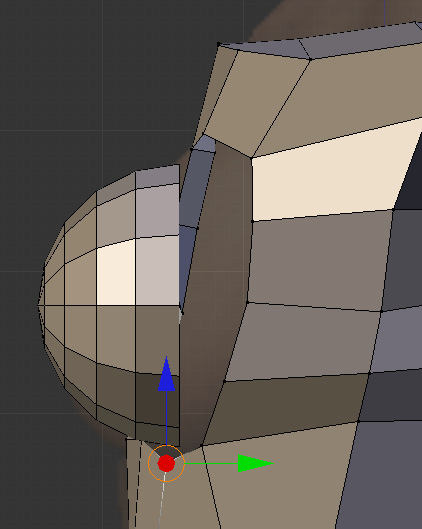422x529 pixels.
Task: Click the orange manipulator circle ring
Action: (x=166, y=463)
